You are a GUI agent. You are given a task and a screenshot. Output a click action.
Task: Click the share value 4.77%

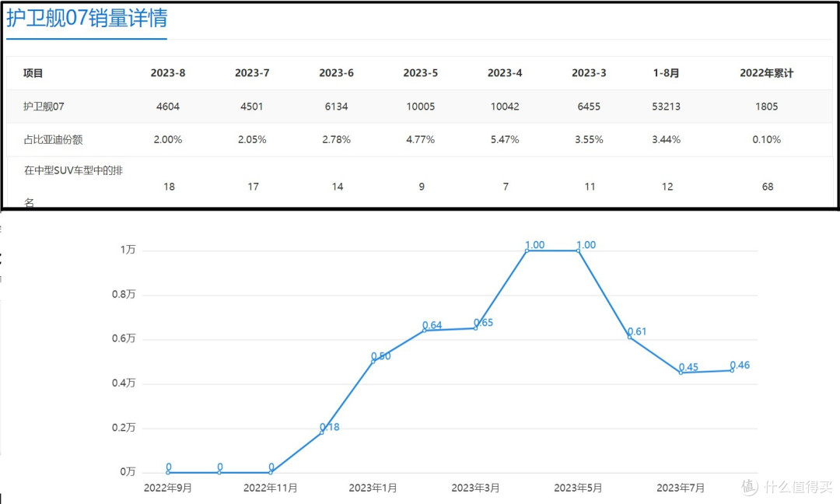421,139
